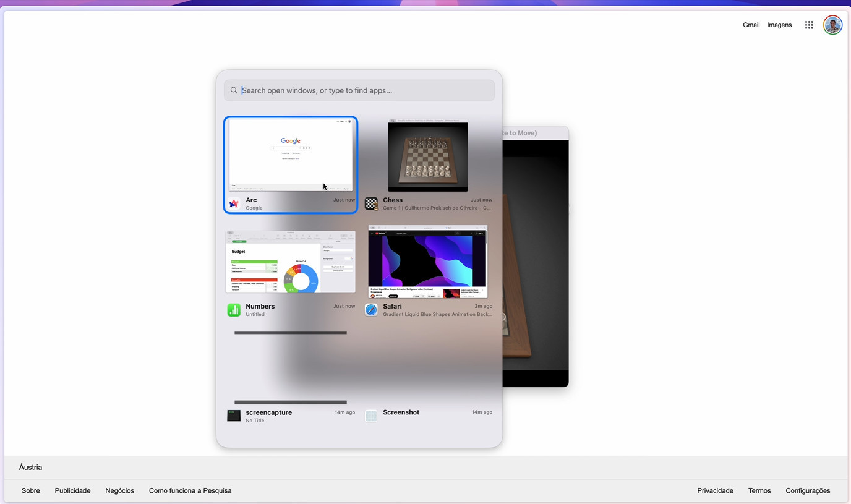Open the Gmail link
This screenshot has width=851, height=504.
(751, 25)
